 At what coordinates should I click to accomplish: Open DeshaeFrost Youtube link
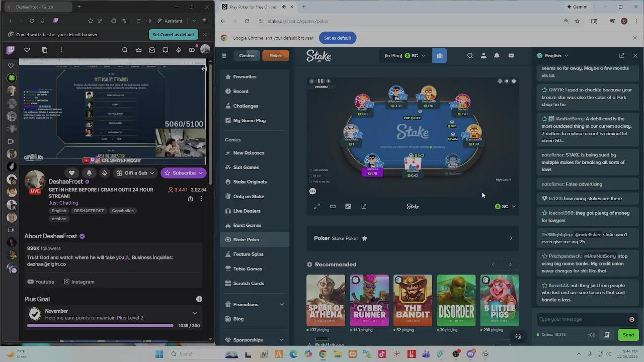pos(41,282)
